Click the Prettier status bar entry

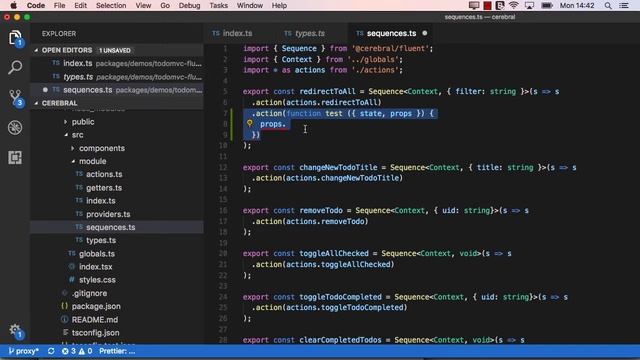[x=117, y=351]
